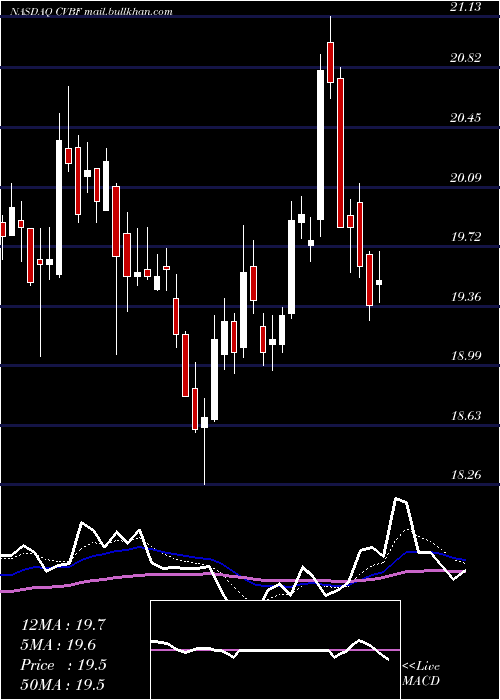Select the 20.82 price axis label

tap(466, 58)
